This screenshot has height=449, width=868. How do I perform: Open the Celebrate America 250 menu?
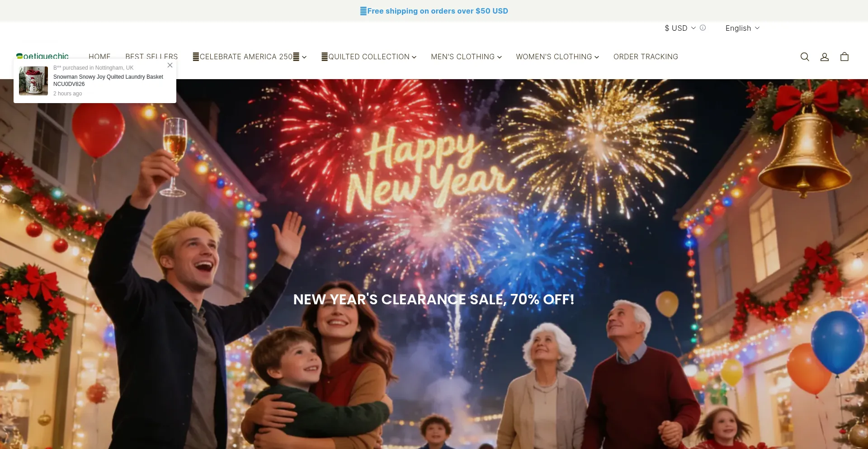click(250, 57)
